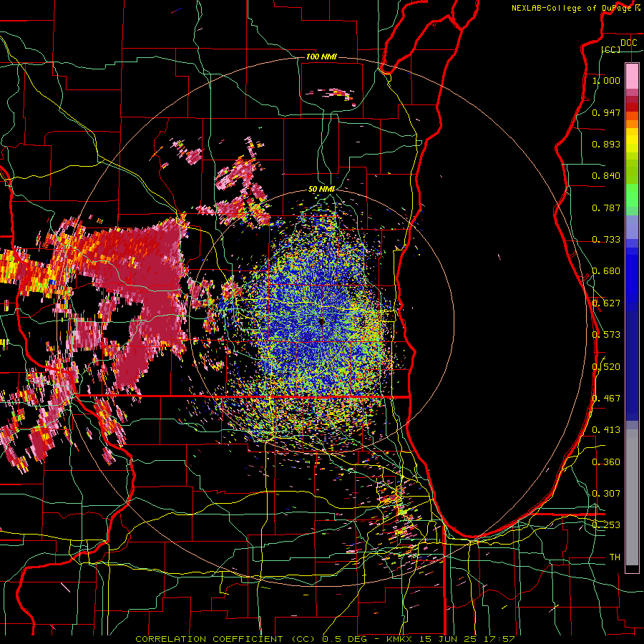The height and width of the screenshot is (644, 644).
Task: Click the black radar site dot at center
Action: (x=321, y=321)
